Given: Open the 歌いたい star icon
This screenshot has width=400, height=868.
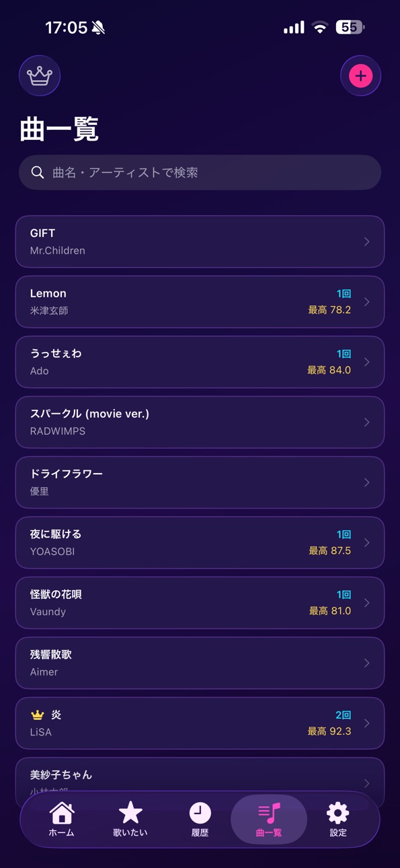Looking at the screenshot, I should [130, 813].
